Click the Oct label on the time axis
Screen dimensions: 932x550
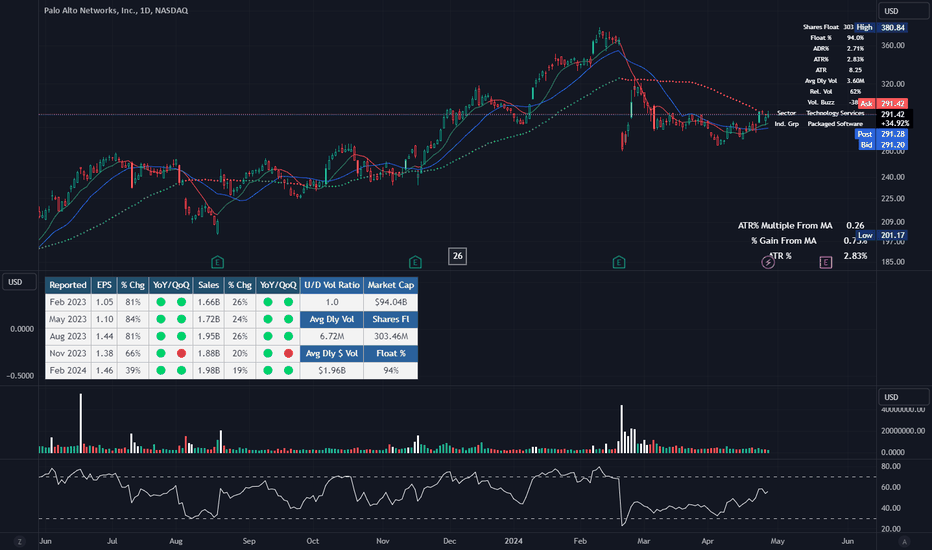(313, 541)
